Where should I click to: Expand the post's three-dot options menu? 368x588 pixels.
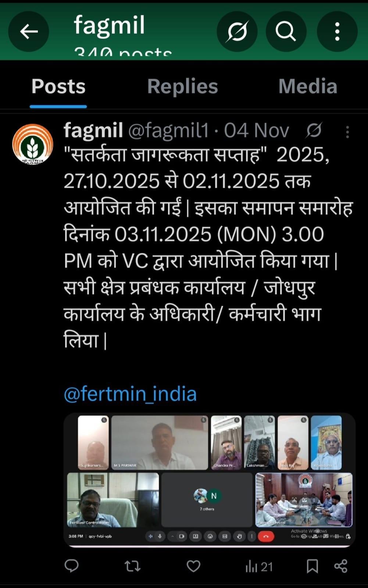pyautogui.click(x=347, y=132)
